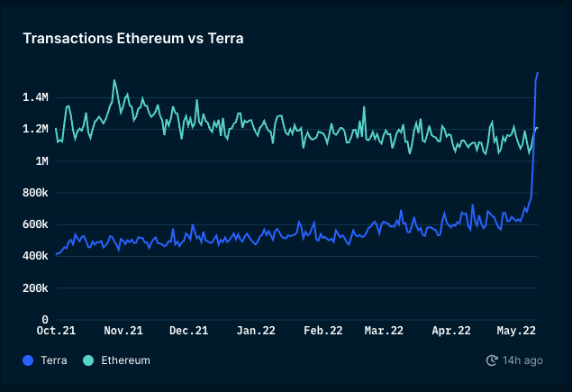The image size is (572, 392).
Task: Click the 1M y-axis label
Action: [42, 161]
